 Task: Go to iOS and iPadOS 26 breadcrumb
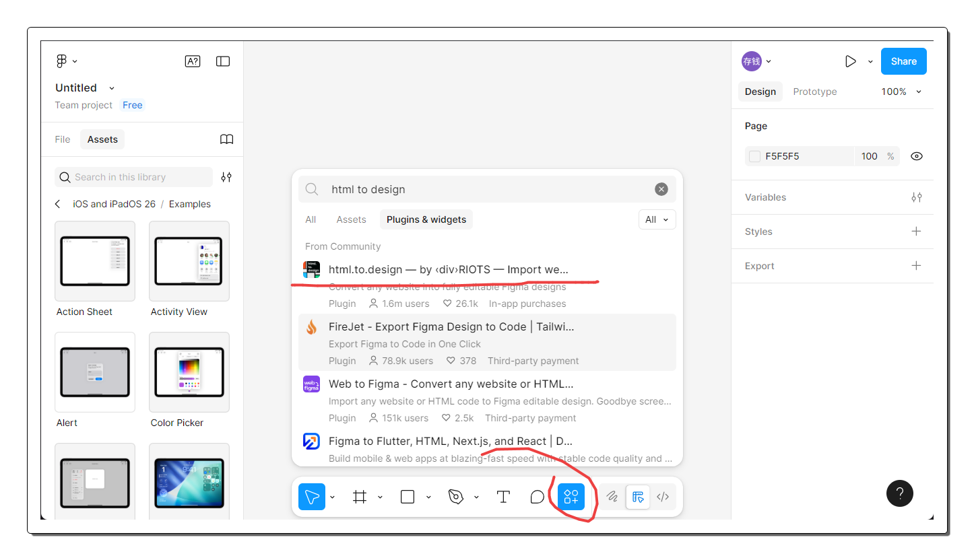coord(114,204)
